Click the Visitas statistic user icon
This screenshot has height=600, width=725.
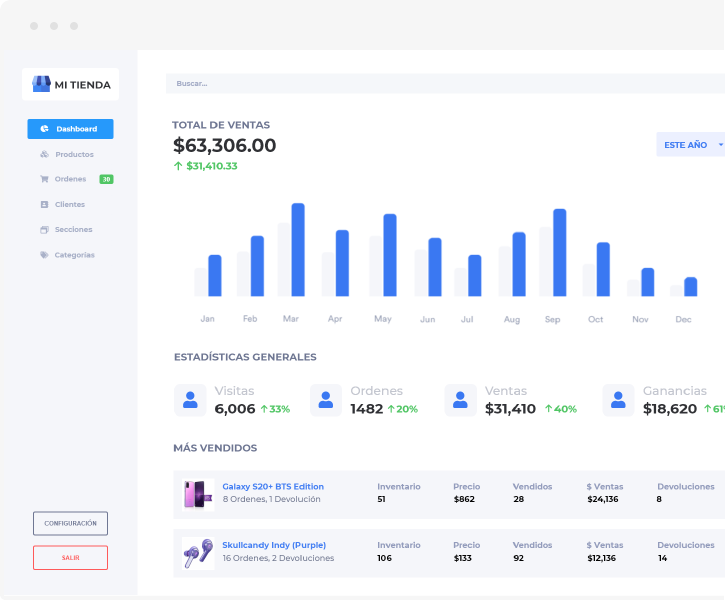(x=190, y=400)
